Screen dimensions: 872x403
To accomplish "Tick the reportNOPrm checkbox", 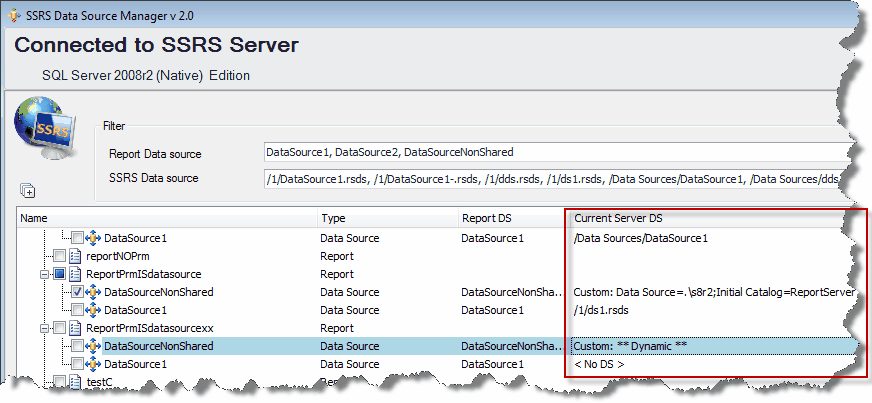I will pos(60,256).
